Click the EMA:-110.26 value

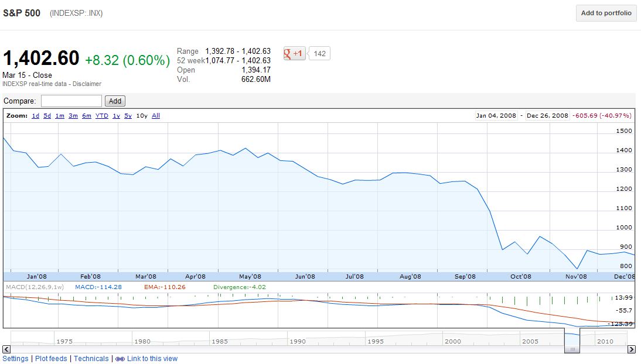pos(165,287)
